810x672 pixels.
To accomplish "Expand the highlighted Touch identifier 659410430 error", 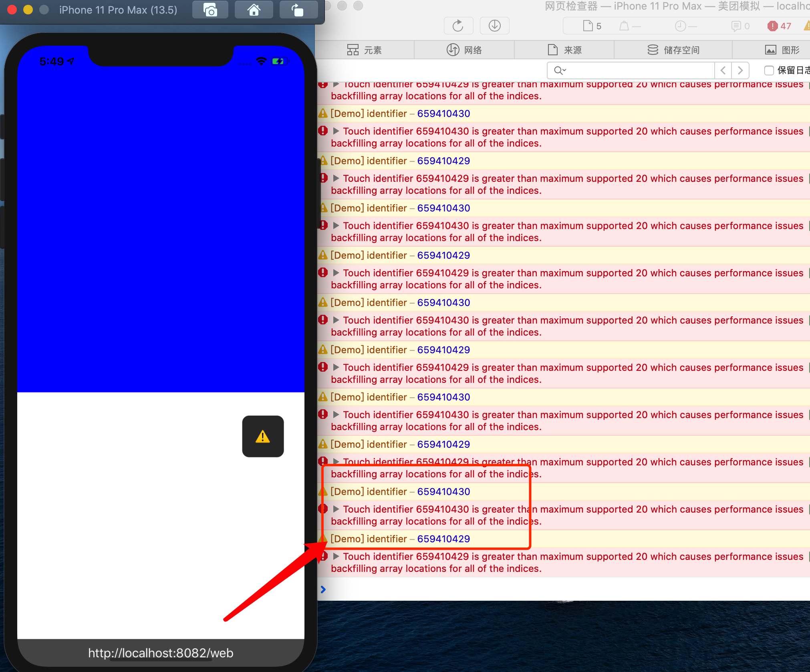I will tap(336, 509).
